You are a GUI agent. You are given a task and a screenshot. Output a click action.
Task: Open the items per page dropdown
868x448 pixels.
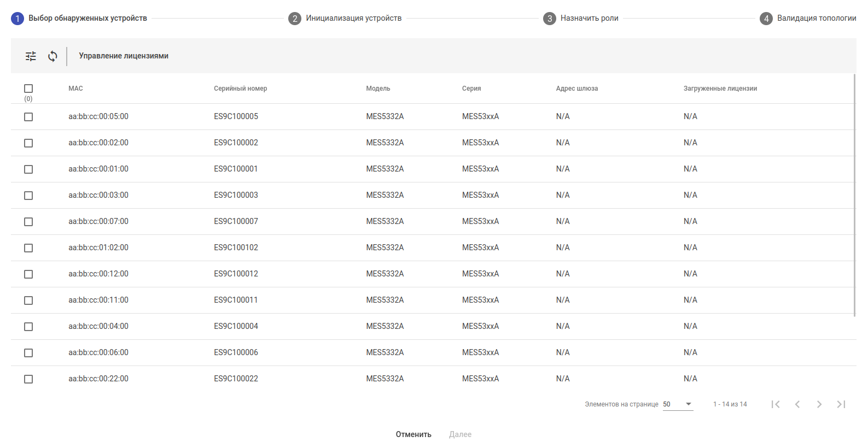click(x=678, y=404)
